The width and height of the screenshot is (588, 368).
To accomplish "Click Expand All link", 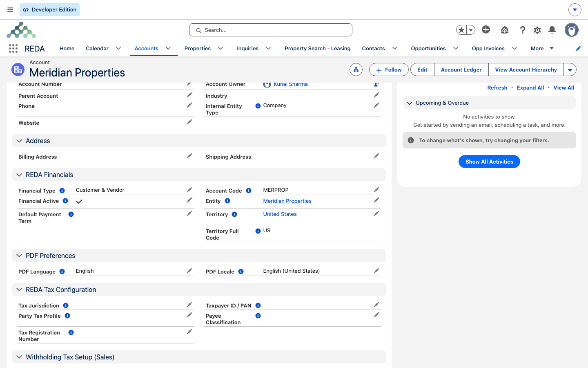I will pyautogui.click(x=530, y=88).
